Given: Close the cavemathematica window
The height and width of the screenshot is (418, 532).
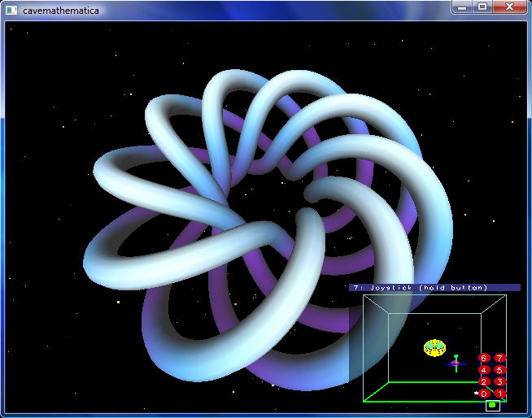Looking at the screenshot, I should click(510, 7).
